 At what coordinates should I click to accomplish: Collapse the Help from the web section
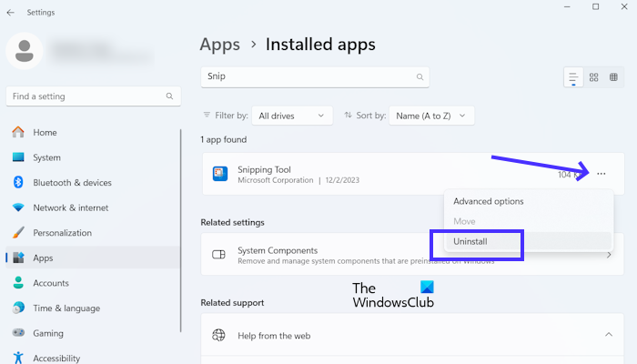tap(609, 335)
